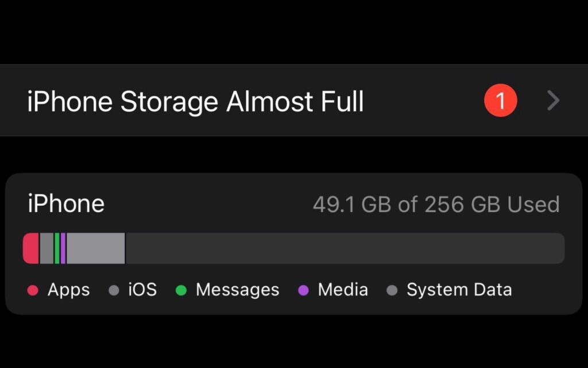
Task: Click the unused free space in storage bar
Action: (345, 248)
